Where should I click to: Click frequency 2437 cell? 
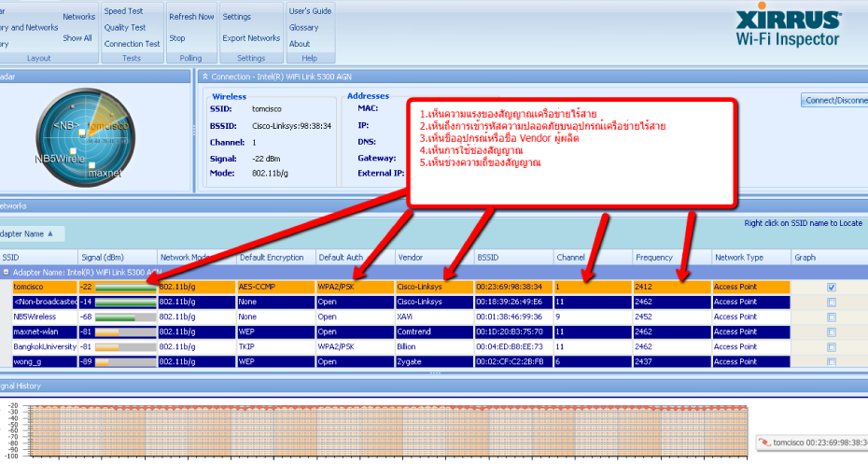coord(671,361)
